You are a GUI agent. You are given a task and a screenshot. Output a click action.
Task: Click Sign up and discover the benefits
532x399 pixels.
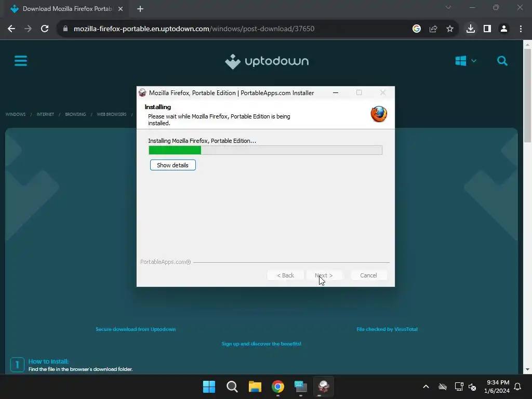[x=261, y=344]
